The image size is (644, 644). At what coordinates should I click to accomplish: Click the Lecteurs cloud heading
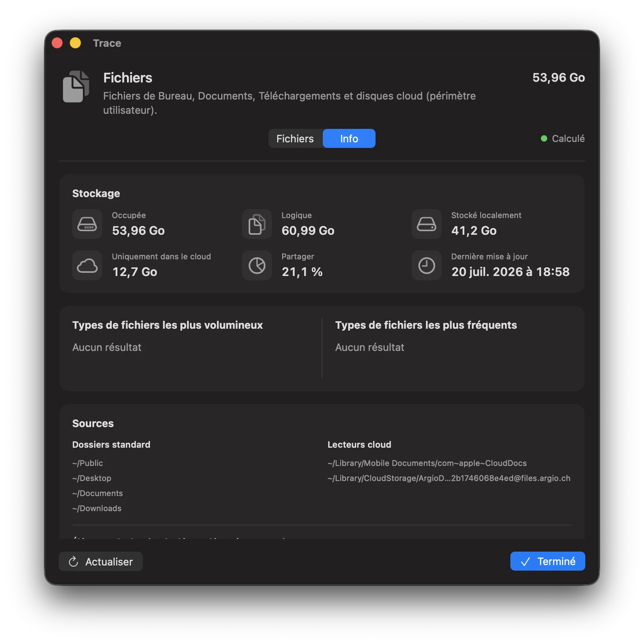coord(359,445)
